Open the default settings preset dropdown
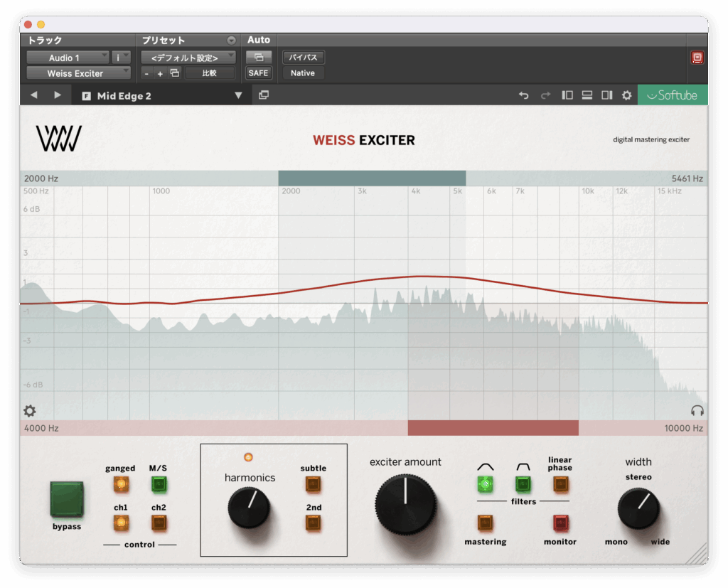728x588 pixels. [x=188, y=58]
